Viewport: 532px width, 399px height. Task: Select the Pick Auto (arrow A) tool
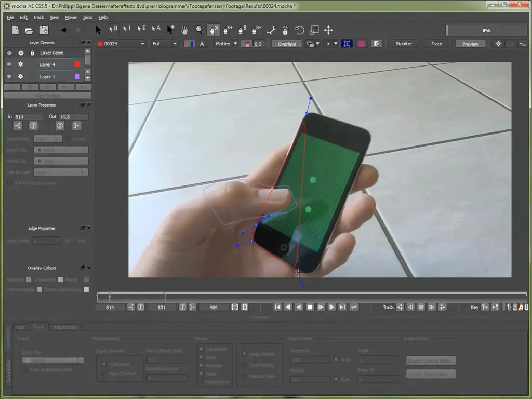(156, 29)
